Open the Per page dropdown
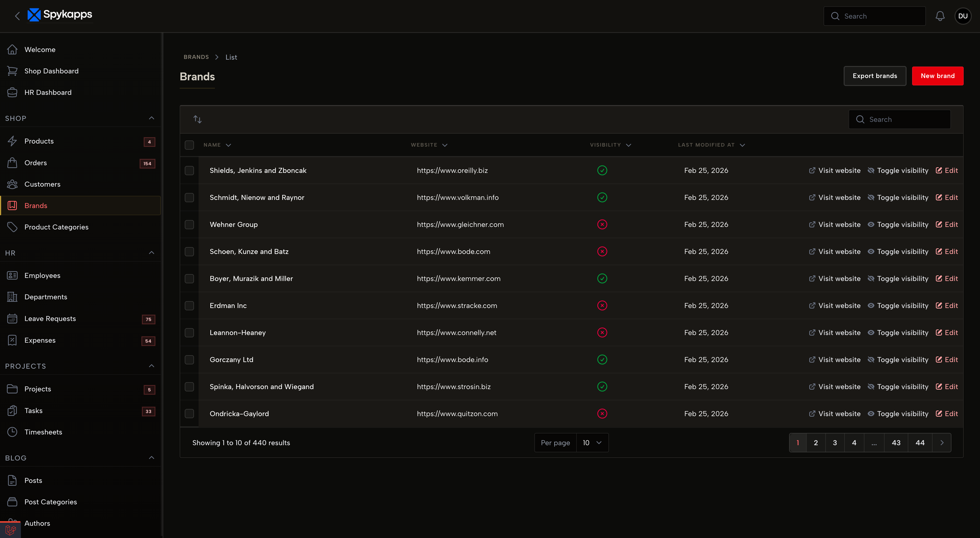980x538 pixels. [592, 443]
